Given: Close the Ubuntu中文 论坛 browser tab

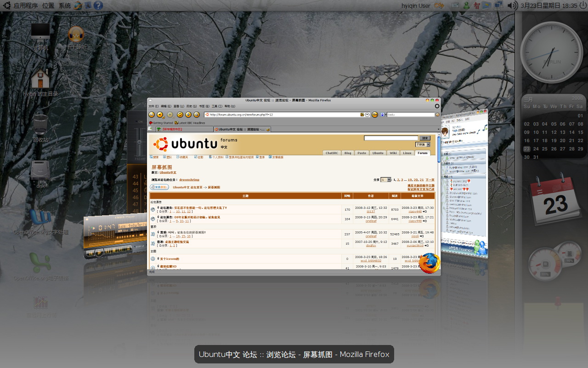Looking at the screenshot, I should coord(268,130).
